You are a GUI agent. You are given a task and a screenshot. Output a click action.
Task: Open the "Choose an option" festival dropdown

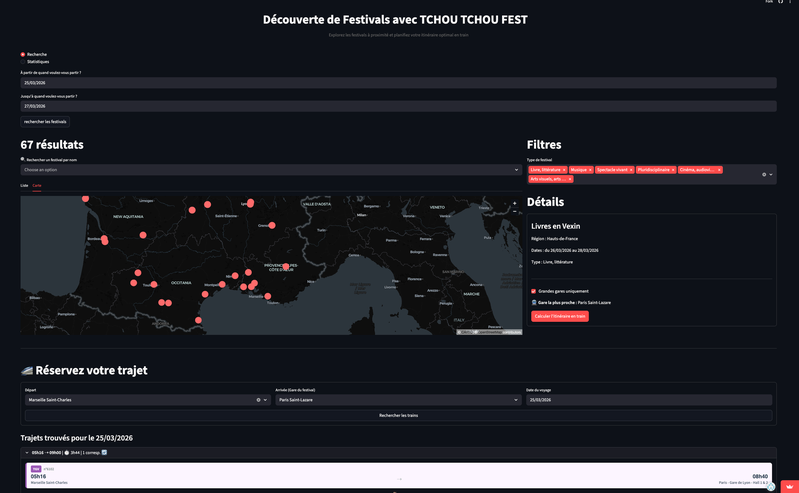[270, 170]
